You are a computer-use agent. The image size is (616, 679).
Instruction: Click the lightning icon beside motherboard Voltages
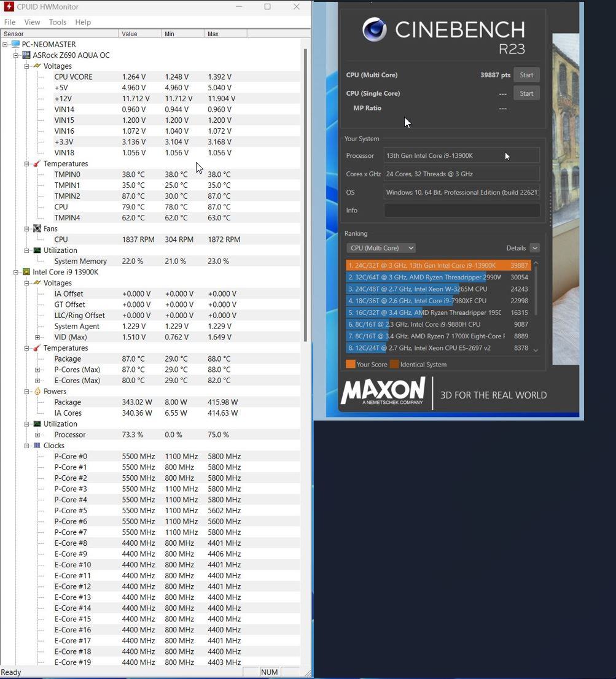(37, 66)
